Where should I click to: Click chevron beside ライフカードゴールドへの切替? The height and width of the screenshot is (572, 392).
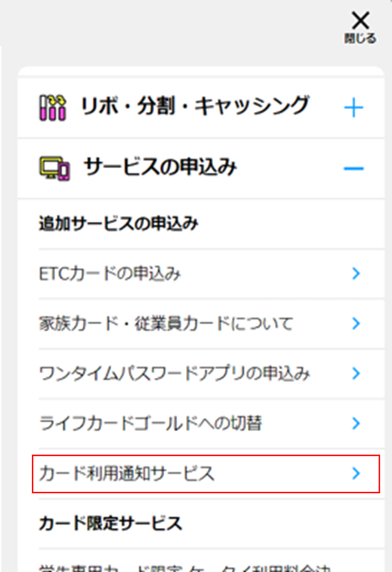click(x=356, y=423)
